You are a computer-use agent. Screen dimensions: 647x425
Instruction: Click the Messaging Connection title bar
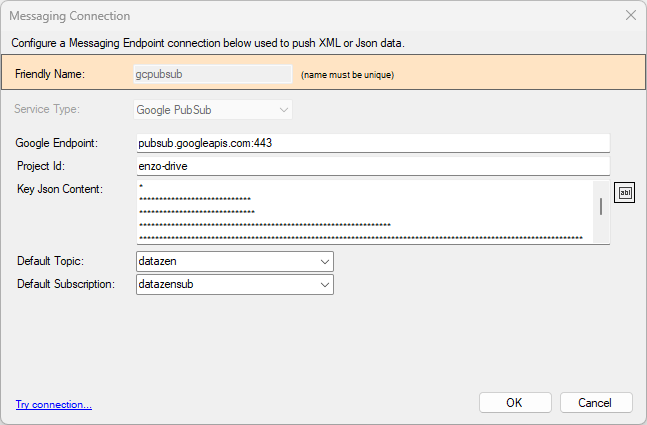(314, 16)
